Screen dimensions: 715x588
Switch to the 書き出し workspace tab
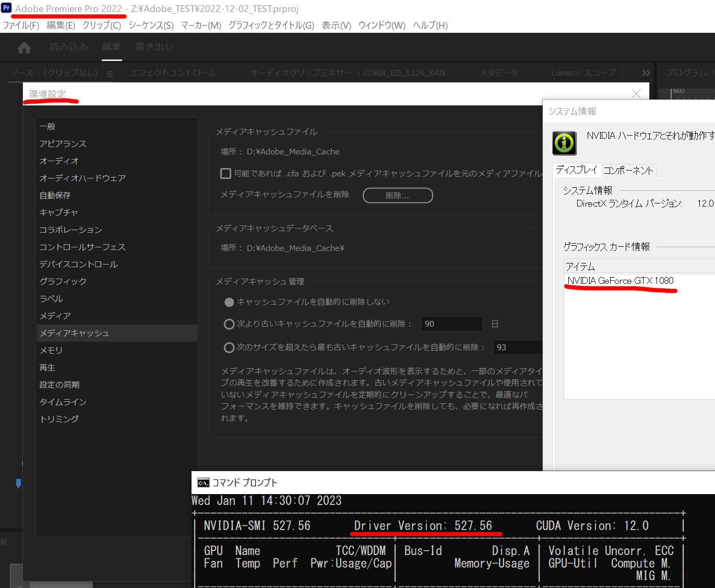coord(154,46)
